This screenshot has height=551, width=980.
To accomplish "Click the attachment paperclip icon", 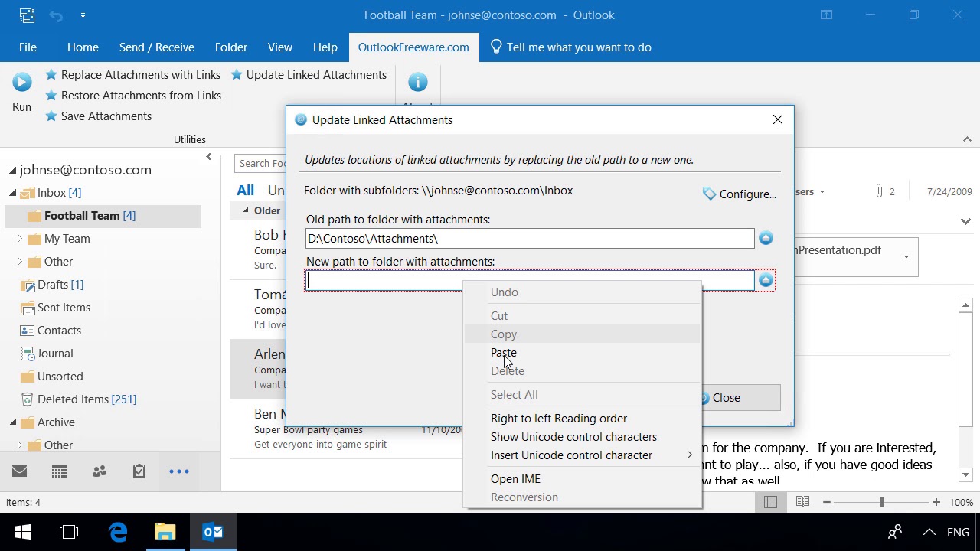I will coord(879,191).
